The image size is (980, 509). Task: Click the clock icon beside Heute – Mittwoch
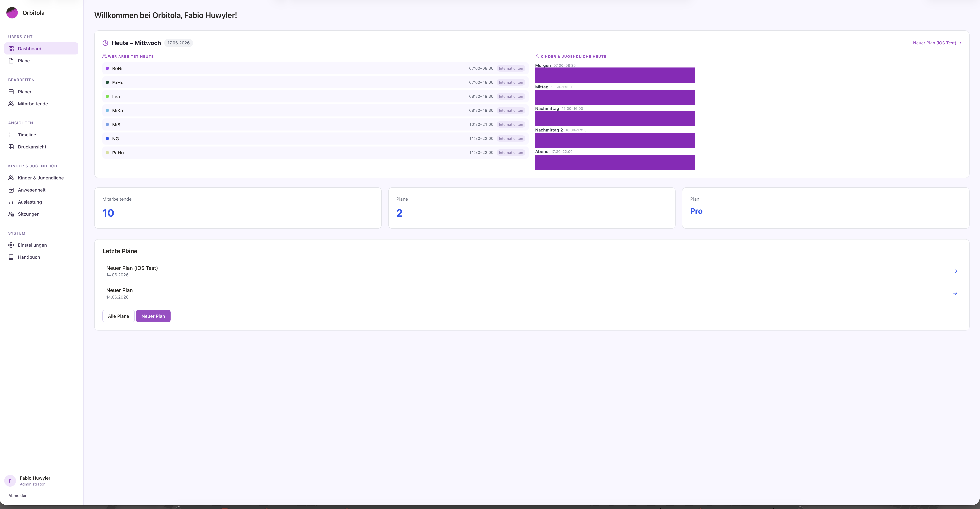(105, 43)
